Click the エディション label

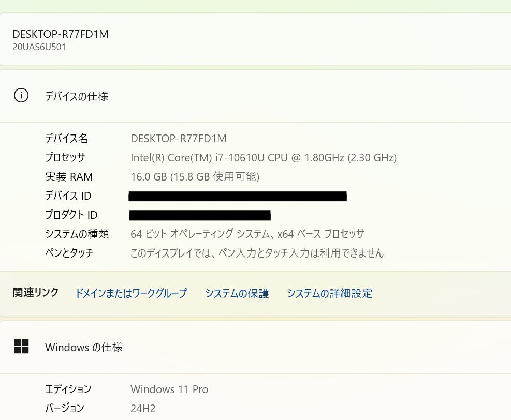pyautogui.click(x=68, y=389)
